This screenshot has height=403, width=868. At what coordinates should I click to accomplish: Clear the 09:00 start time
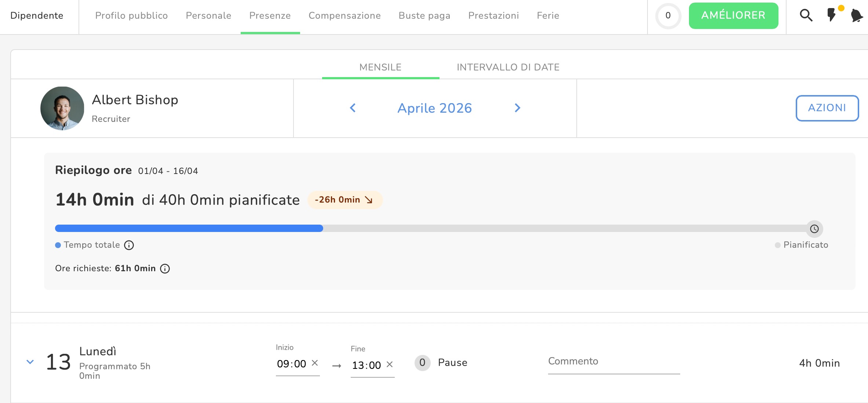coord(315,363)
